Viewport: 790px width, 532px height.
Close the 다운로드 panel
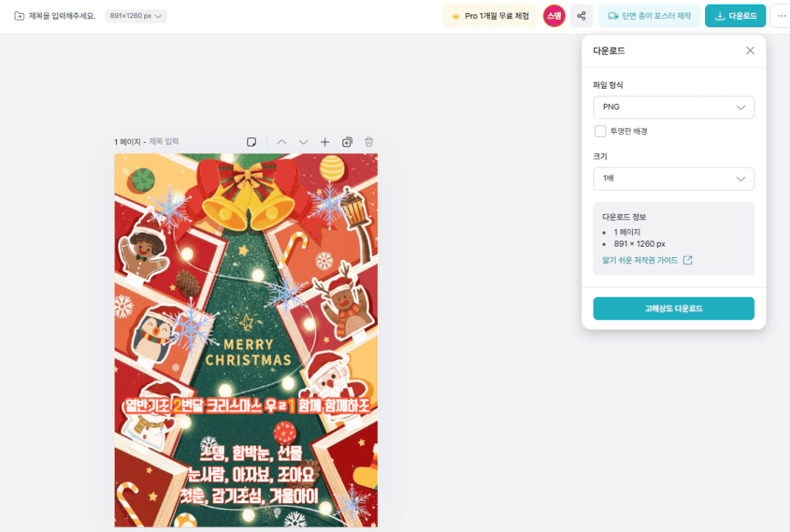point(751,50)
